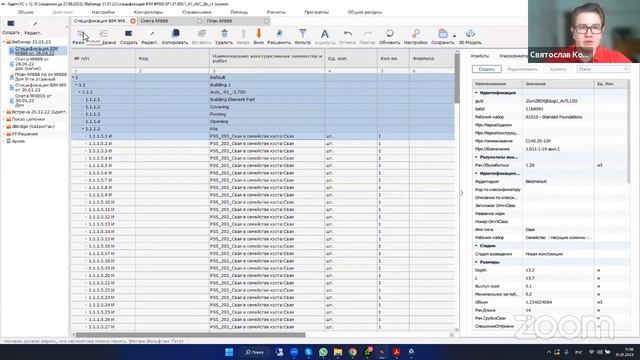The height and width of the screenshot is (360, 640).
Task: Click the Редакт. pencil icon in main toolbar
Action: coord(151,33)
